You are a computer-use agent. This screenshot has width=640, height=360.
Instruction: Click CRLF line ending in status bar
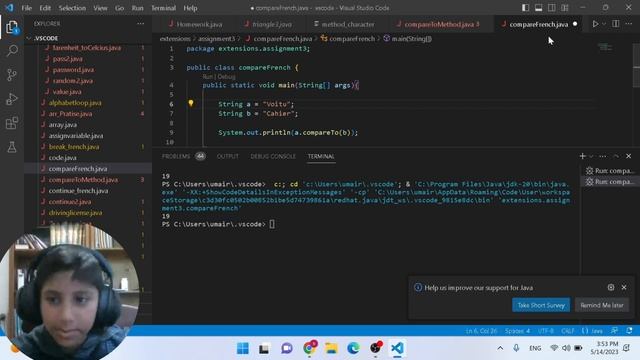coord(567,331)
